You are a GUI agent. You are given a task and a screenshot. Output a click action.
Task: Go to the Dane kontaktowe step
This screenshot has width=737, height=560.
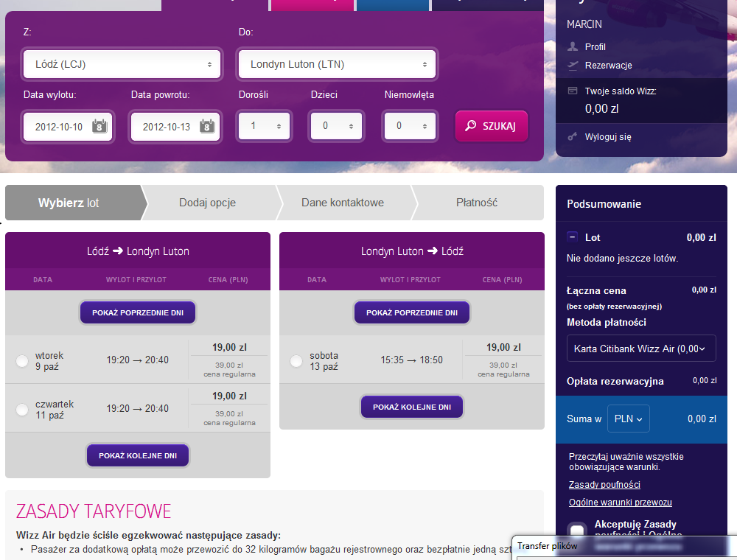(342, 203)
